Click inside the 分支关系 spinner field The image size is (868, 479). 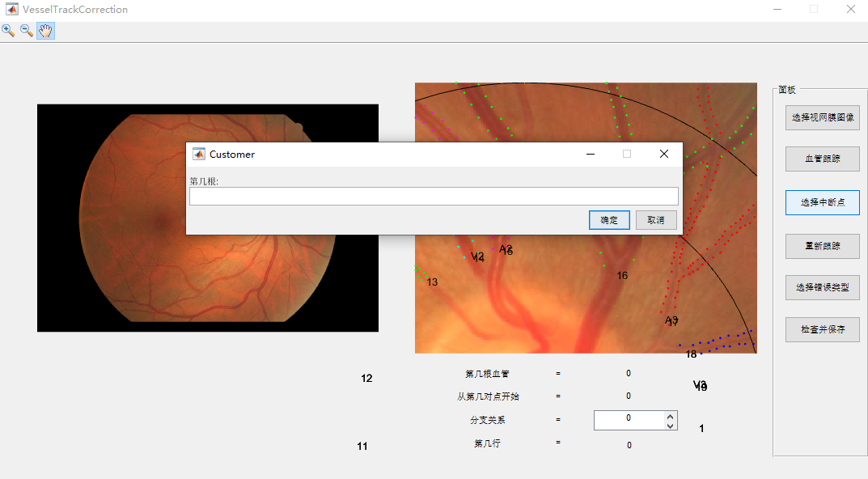pyautogui.click(x=629, y=420)
